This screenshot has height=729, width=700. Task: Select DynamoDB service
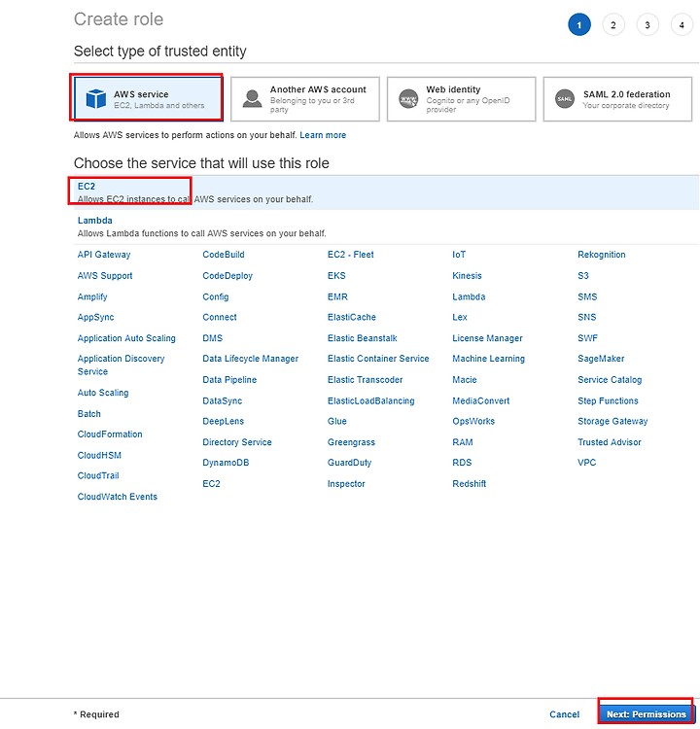(226, 463)
